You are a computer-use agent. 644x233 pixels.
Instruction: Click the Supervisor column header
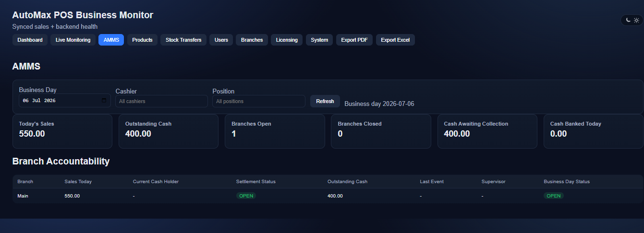494,182
